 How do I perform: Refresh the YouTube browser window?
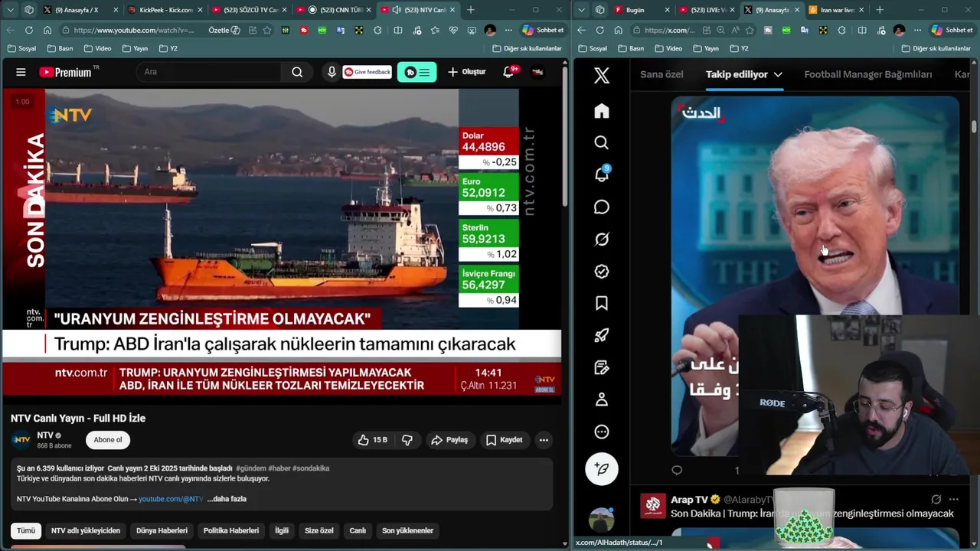click(29, 30)
